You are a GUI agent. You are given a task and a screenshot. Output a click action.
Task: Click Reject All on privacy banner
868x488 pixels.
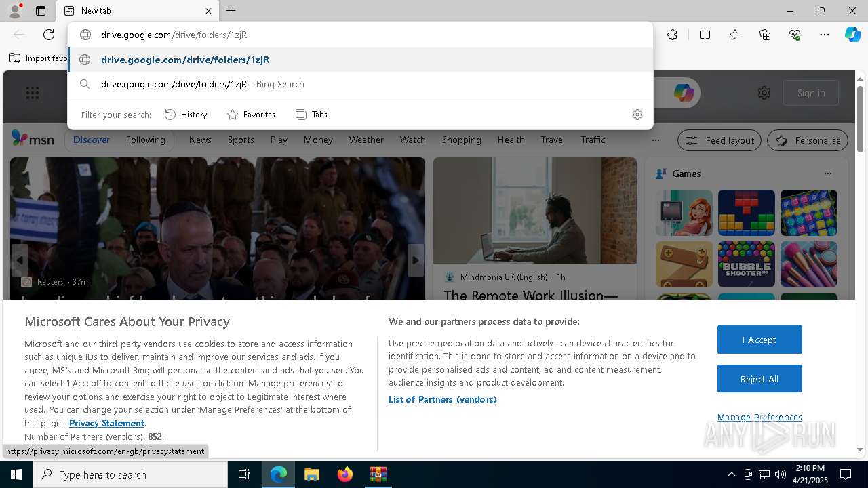(759, 379)
